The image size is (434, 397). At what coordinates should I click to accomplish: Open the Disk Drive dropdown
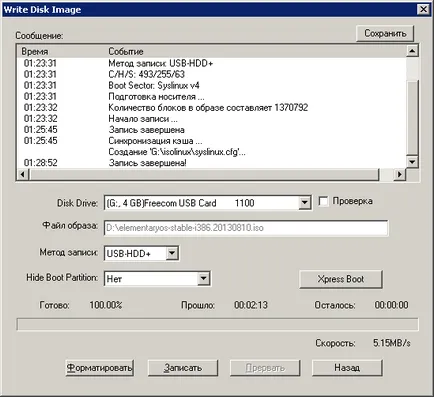pos(304,203)
